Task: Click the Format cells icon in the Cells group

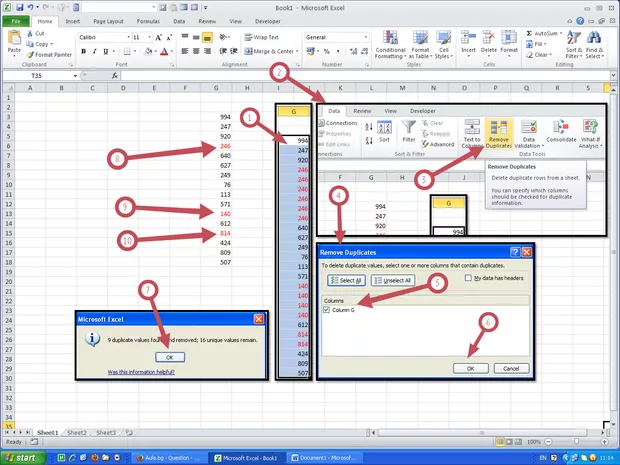Action: pos(509,38)
